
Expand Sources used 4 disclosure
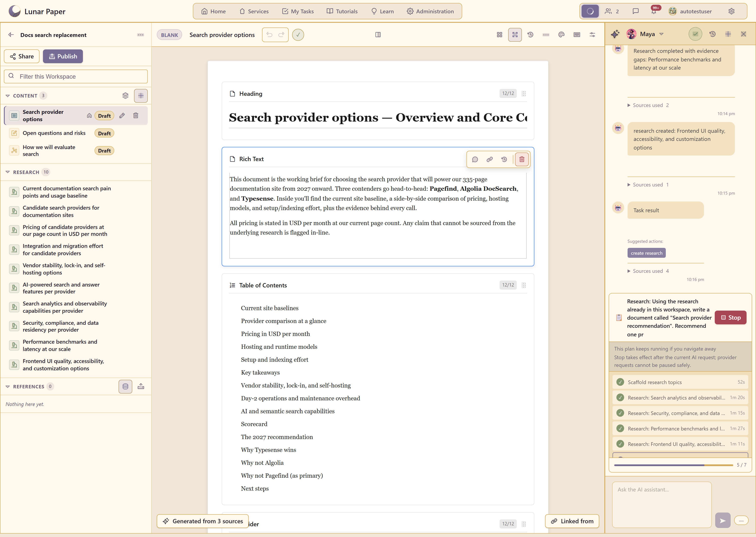click(x=648, y=271)
